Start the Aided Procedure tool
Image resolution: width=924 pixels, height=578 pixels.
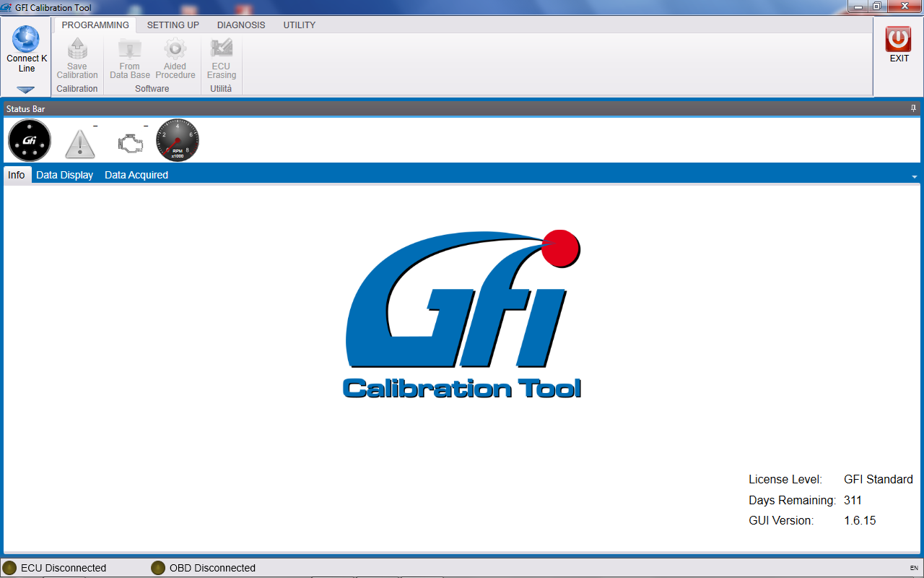(175, 49)
